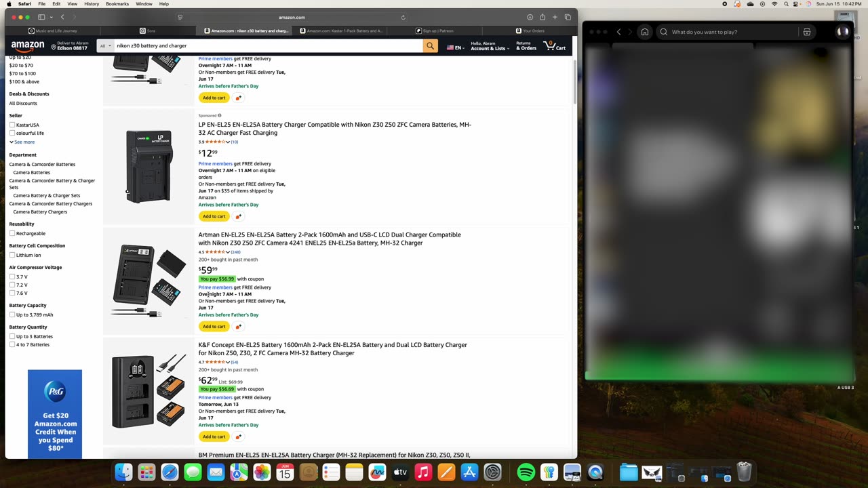The image size is (868, 488).
Task: Switch to the Sora tab
Action: pyautogui.click(x=148, y=30)
